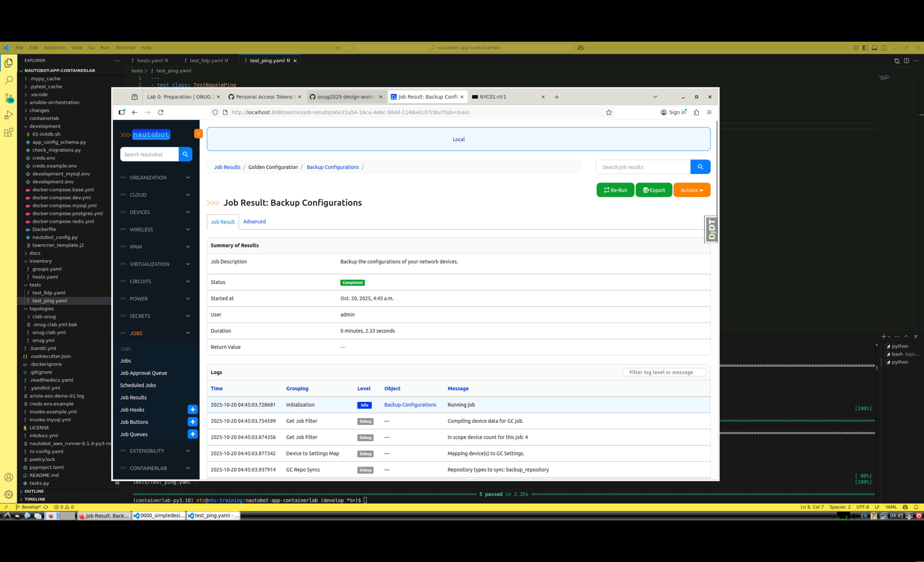Open Django Debug Toolbar DJDT handle

(711, 229)
